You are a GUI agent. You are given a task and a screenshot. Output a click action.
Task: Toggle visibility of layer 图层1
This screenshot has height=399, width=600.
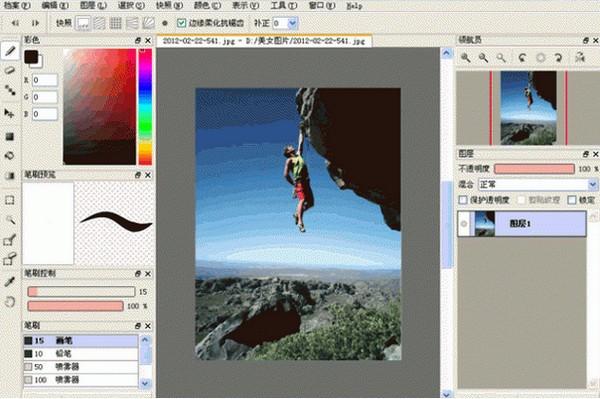point(464,223)
